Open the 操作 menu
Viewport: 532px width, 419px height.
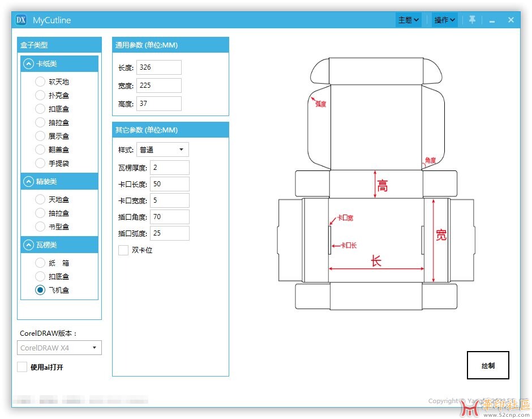click(444, 20)
